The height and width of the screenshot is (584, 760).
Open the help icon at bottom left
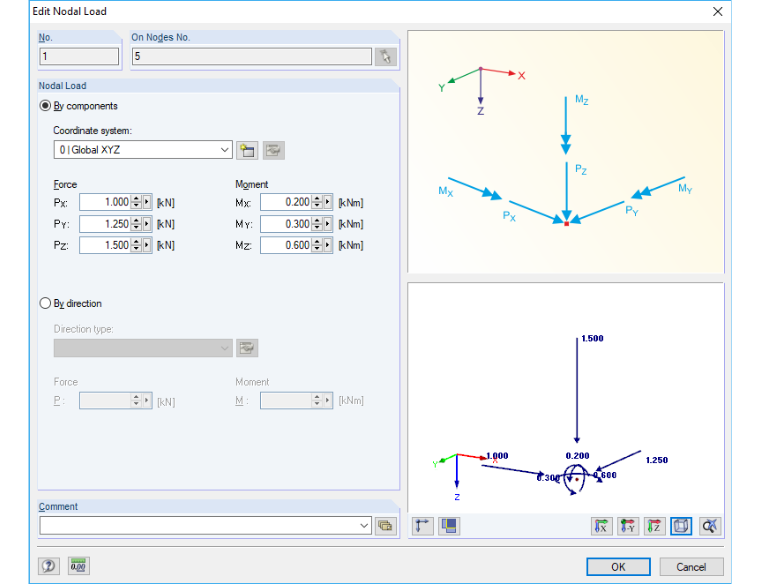pyautogui.click(x=49, y=566)
